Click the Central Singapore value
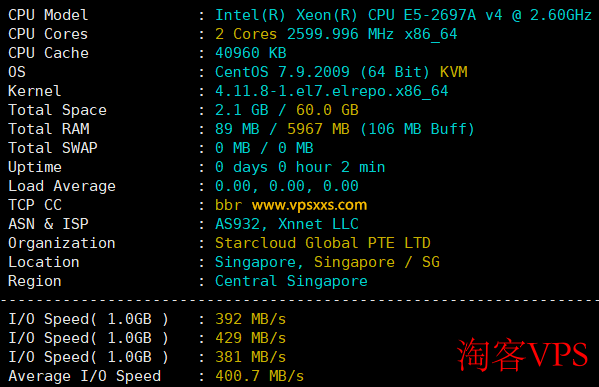The image size is (599, 387). coord(291,282)
